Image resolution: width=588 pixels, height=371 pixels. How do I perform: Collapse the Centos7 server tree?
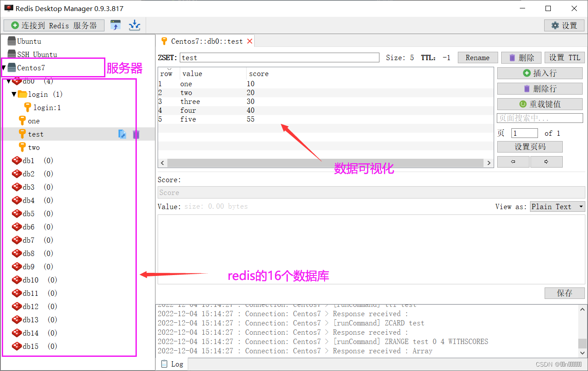click(x=4, y=67)
